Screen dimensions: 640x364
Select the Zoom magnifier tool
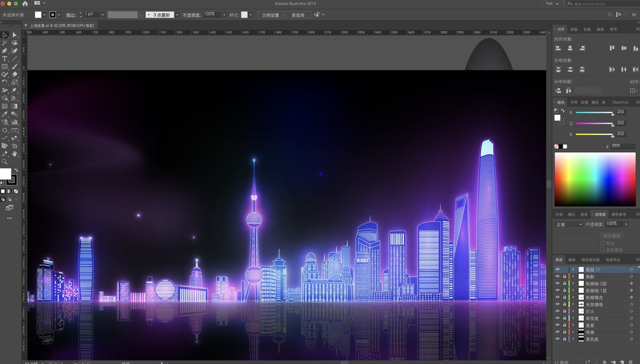point(5,161)
